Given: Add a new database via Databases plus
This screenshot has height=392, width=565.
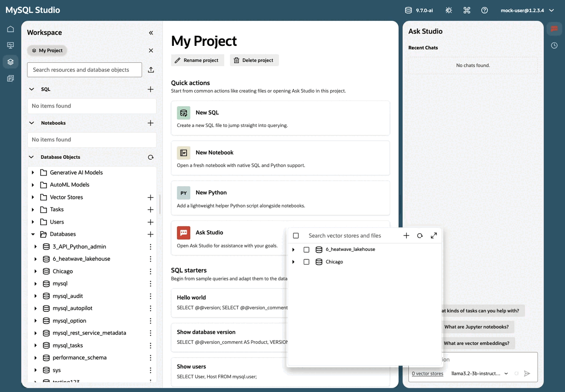Looking at the screenshot, I should [151, 235].
